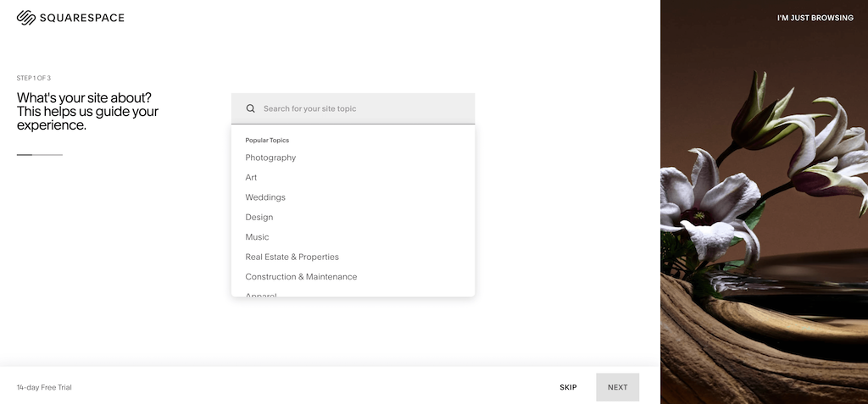
Task: Choose Music from the topic list
Action: [257, 237]
